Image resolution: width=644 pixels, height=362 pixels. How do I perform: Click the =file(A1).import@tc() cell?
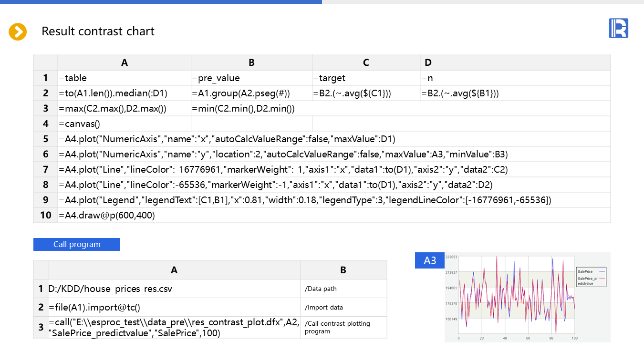174,307
